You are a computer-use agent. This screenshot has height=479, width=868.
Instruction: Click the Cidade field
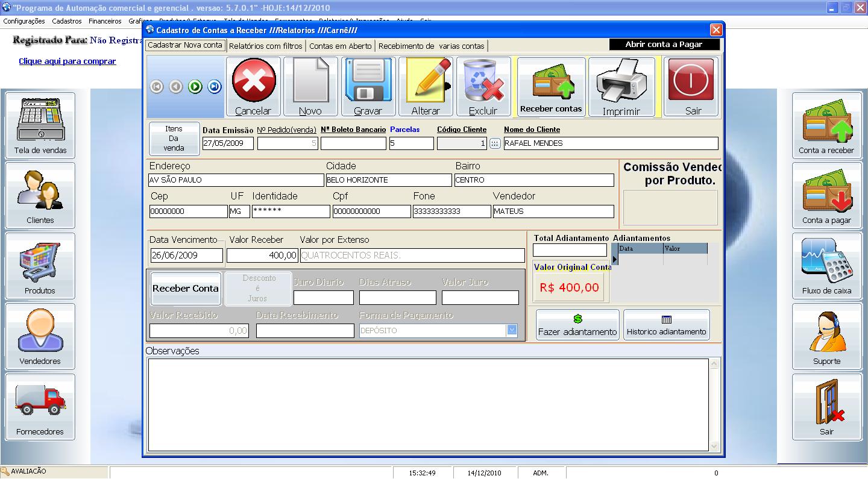(x=389, y=180)
